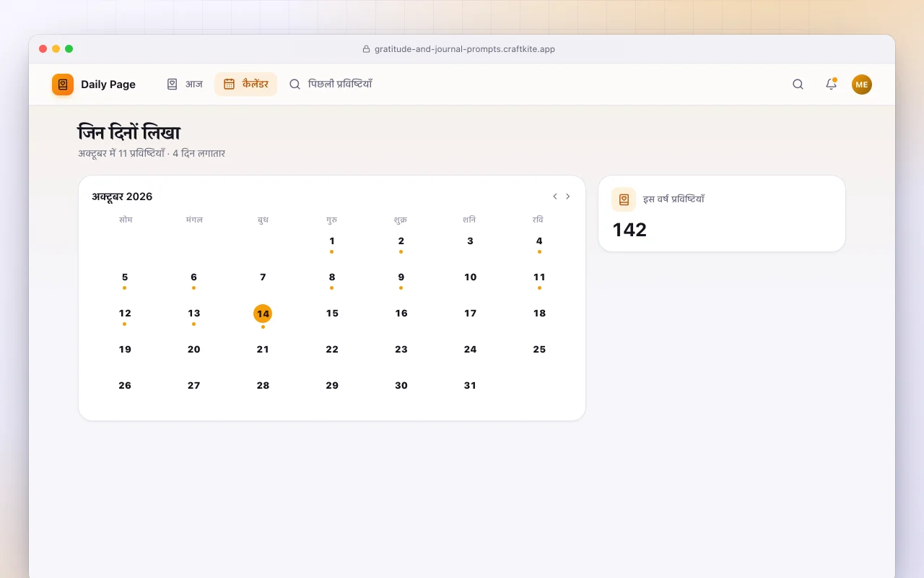
Task: Select the कैलेंडर tab
Action: click(246, 85)
